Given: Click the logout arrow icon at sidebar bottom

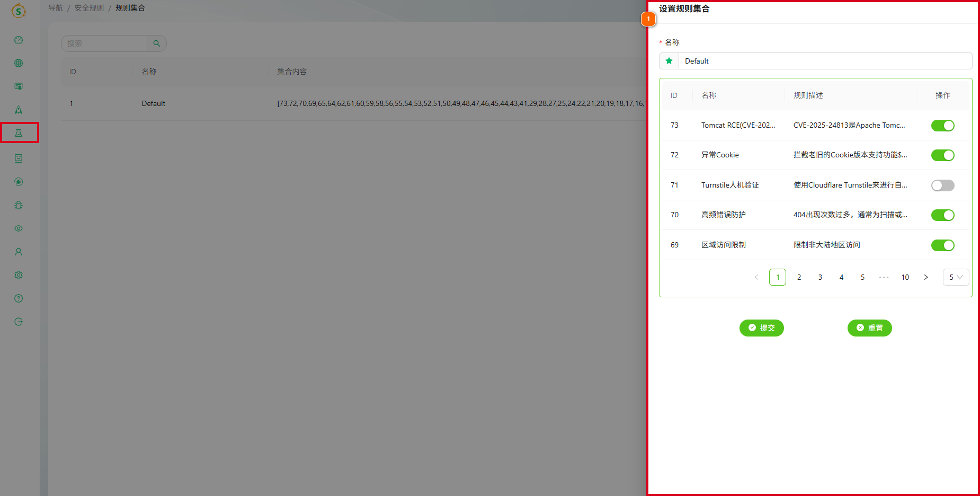Looking at the screenshot, I should click(19, 321).
